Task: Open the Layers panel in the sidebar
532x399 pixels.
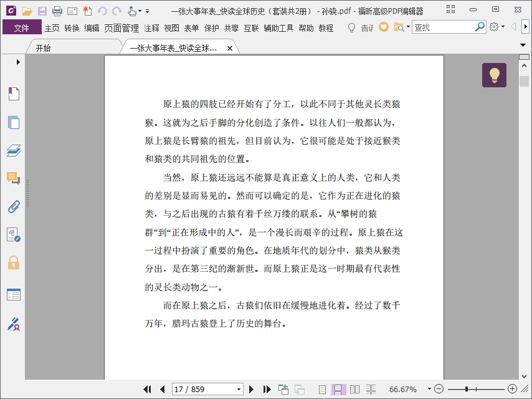Action: [14, 150]
